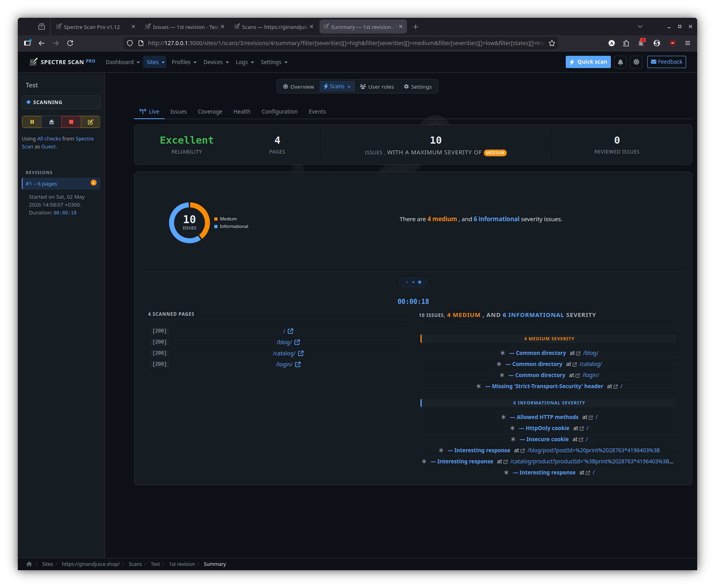Click asterisk icon of Insecure cookie issue
The height and width of the screenshot is (588, 715).
click(513, 439)
